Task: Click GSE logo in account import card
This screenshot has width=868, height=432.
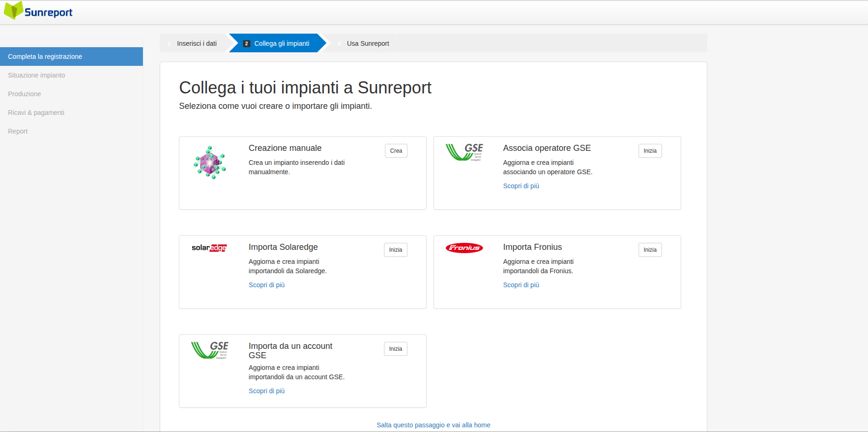Action: pyautogui.click(x=210, y=350)
